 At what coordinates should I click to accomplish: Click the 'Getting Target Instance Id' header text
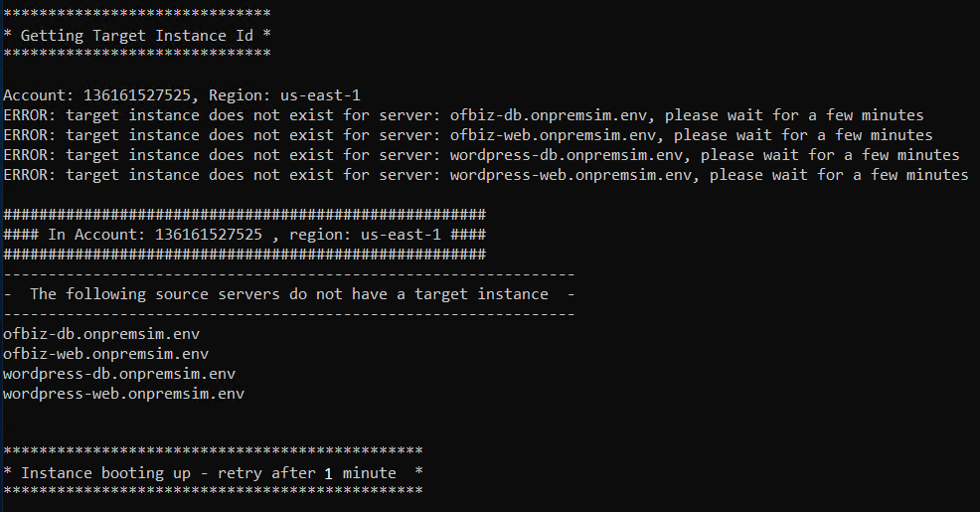coord(137,36)
